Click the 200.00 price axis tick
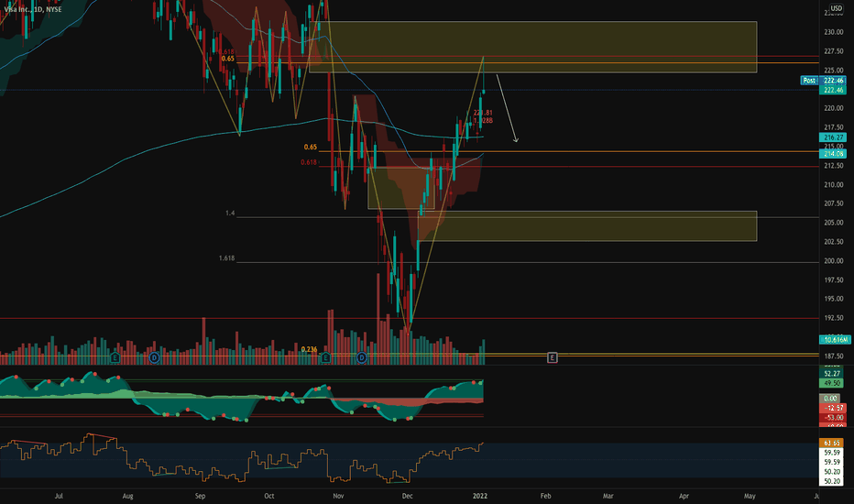Image resolution: width=854 pixels, height=504 pixels. coord(833,261)
